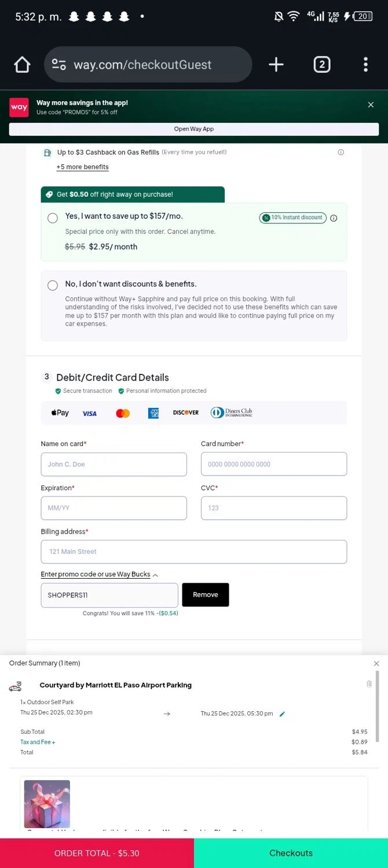388x868 pixels.
Task: Remove the SHOPPERS11 promo code
Action: (x=206, y=595)
